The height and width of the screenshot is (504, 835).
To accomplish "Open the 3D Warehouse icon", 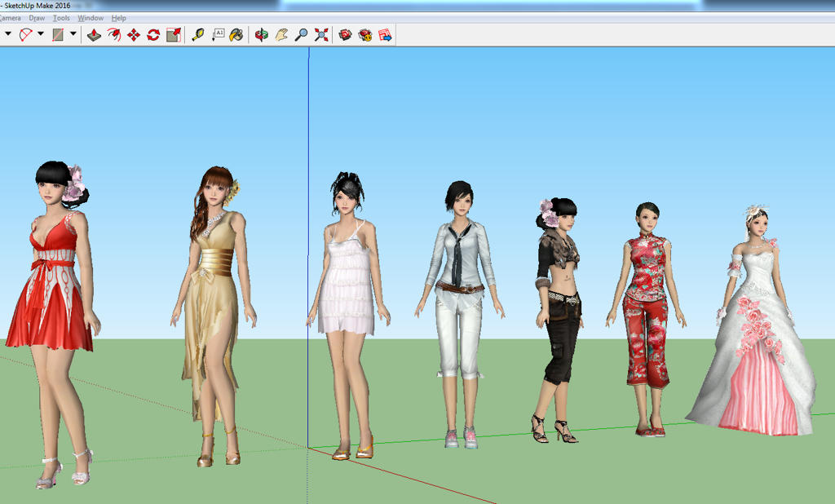I will [x=345, y=35].
